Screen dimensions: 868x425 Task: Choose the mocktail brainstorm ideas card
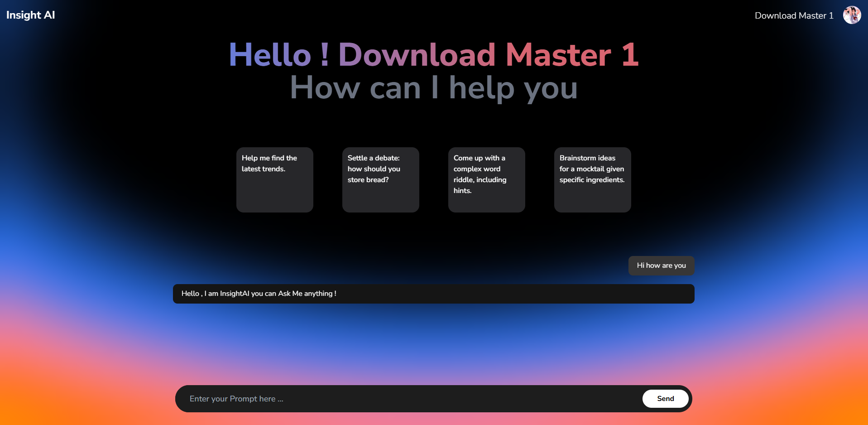point(593,179)
